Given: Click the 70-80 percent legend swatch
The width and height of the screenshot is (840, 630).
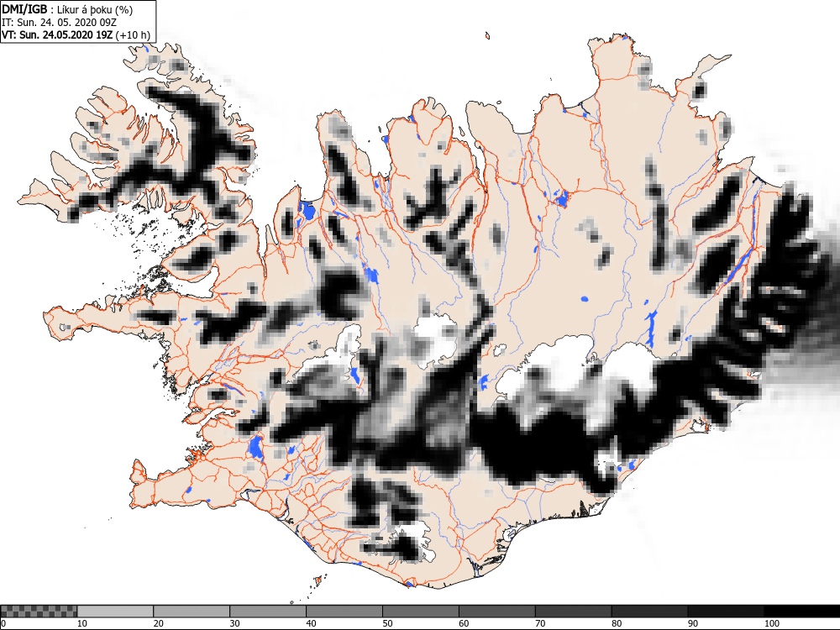Looking at the screenshot, I should click(x=573, y=612).
